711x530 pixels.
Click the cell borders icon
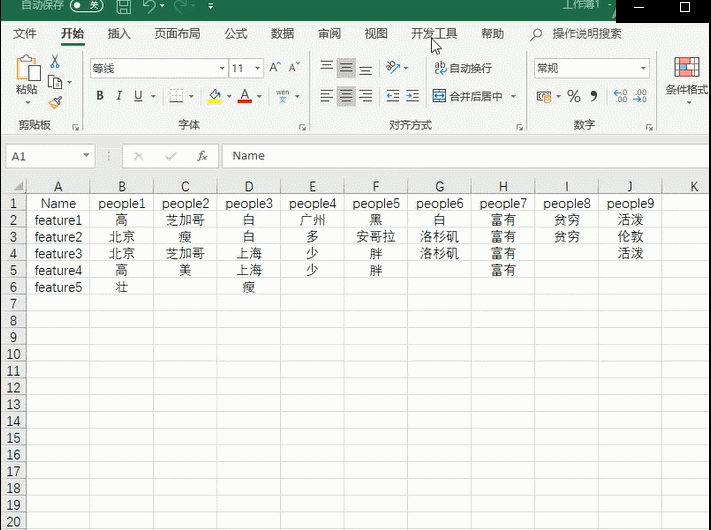click(x=176, y=96)
